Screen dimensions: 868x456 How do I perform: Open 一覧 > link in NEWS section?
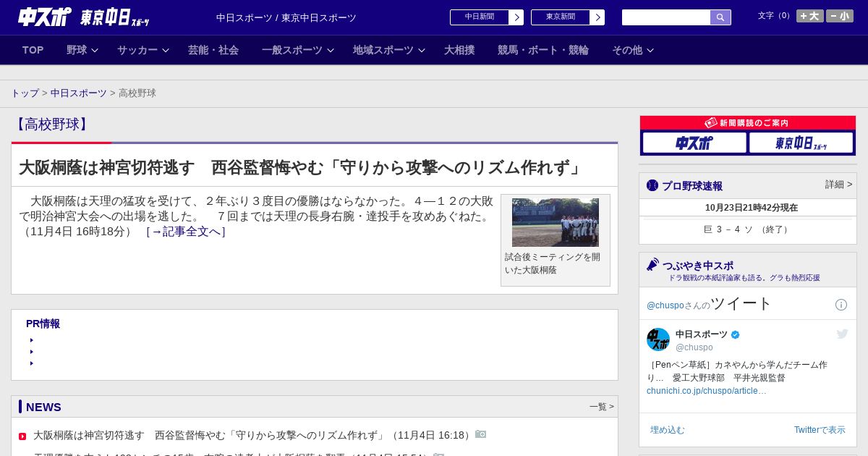pos(602,407)
